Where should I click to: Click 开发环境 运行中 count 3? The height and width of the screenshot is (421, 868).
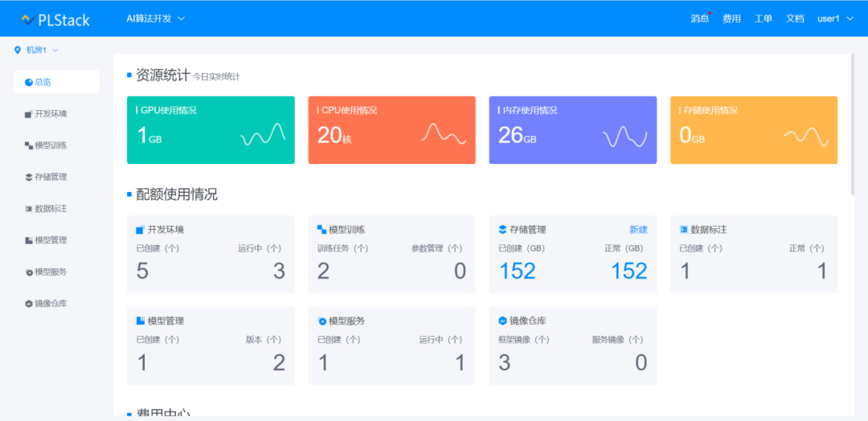coord(279,271)
